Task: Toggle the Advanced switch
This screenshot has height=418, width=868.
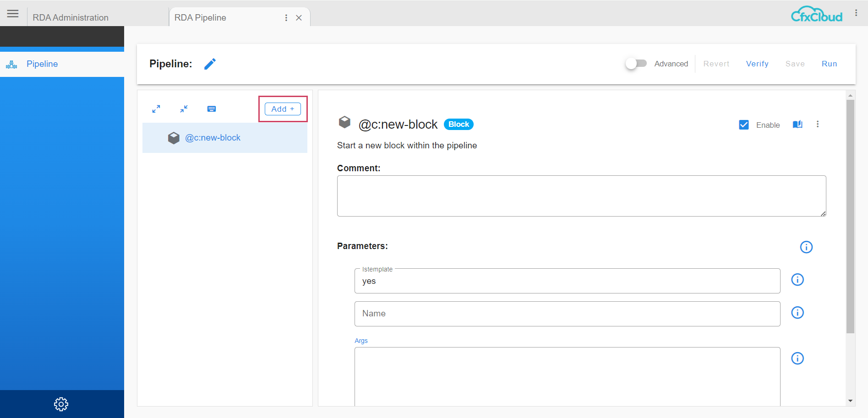Action: pyautogui.click(x=635, y=64)
